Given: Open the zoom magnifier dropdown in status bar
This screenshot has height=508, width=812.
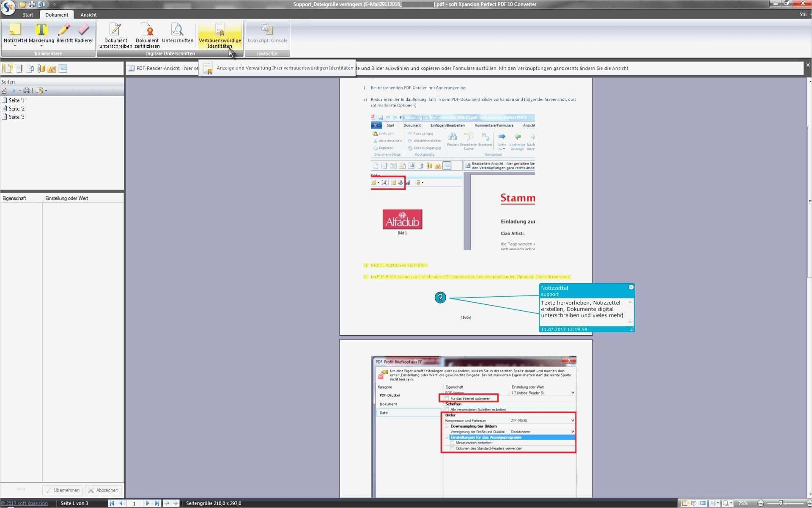Looking at the screenshot, I should pyautogui.click(x=731, y=503).
